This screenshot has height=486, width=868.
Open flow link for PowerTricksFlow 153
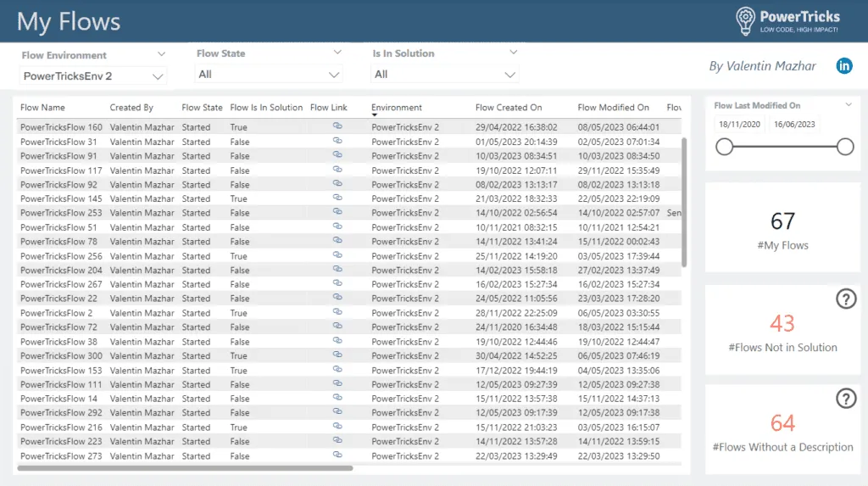pos(337,369)
